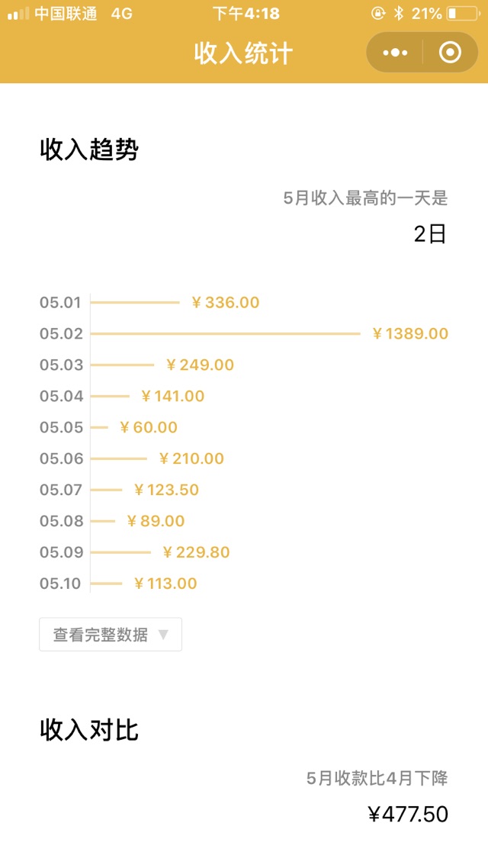The width and height of the screenshot is (488, 868).
Task: Tap the ¥1389.00 amount label
Action: [410, 334]
